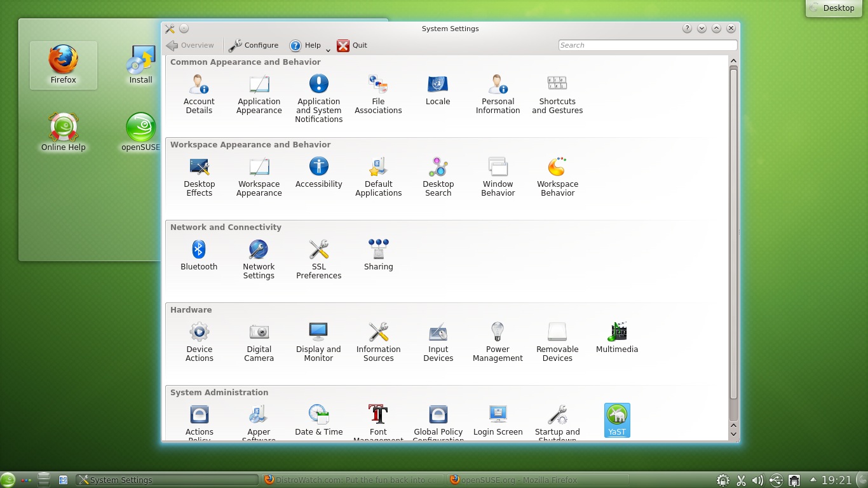Switch to openSUSE.org Firefox taskbar entry
This screenshot has width=868, height=488.
point(538,480)
